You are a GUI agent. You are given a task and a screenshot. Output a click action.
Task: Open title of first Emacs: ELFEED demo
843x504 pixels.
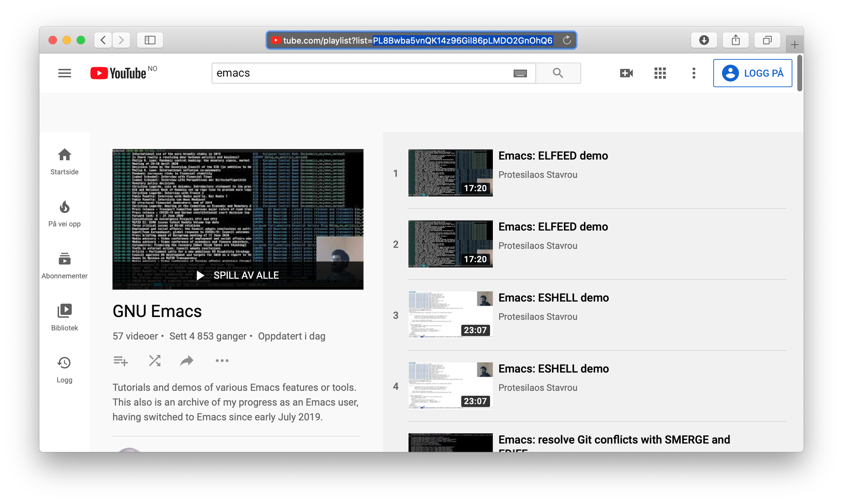pos(553,156)
